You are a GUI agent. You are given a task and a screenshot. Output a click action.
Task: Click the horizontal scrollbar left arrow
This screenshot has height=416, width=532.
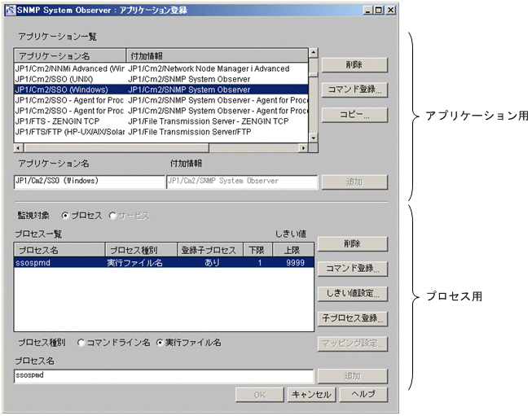[x=19, y=148]
